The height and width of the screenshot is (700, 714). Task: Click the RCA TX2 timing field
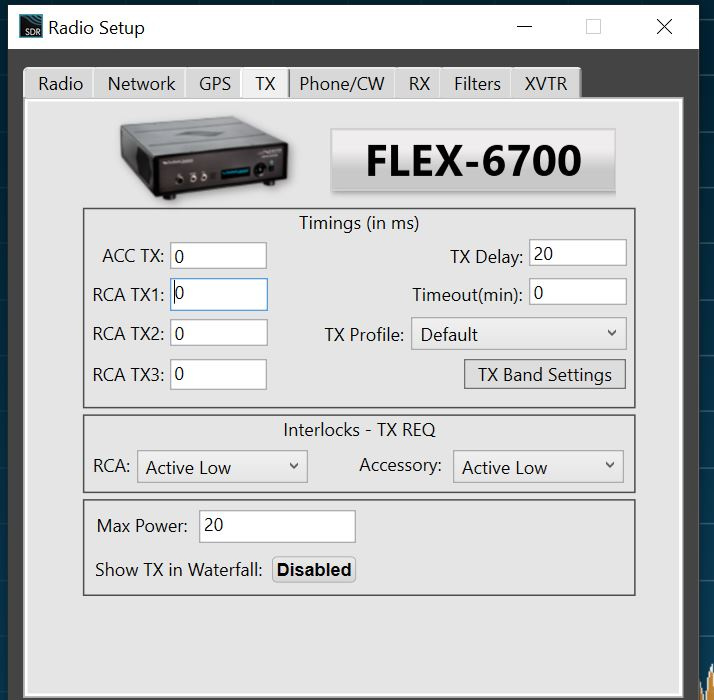point(219,332)
